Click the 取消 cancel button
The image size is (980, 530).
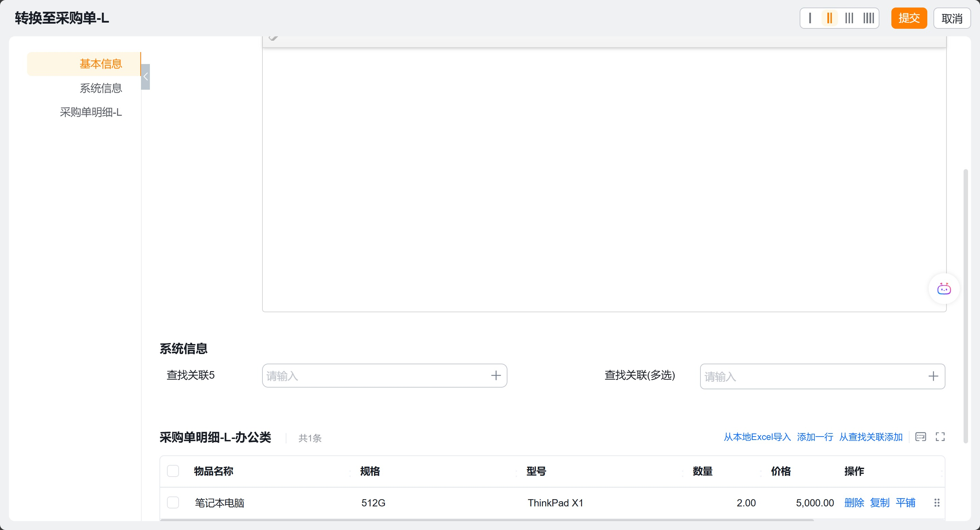coord(952,18)
